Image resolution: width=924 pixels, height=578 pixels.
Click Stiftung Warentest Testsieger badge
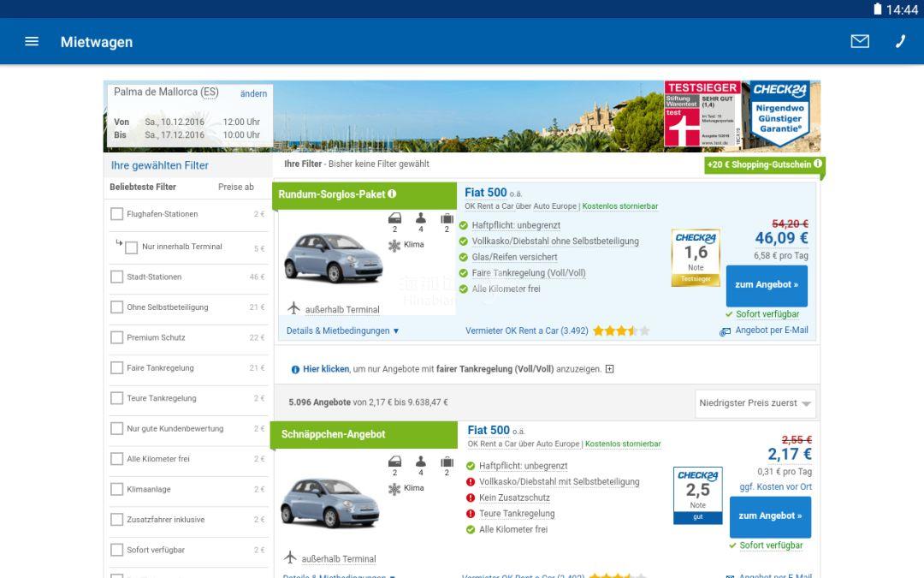[x=702, y=114]
